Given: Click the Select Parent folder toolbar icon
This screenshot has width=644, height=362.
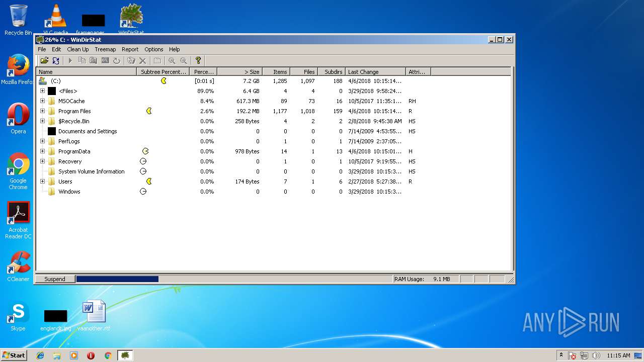Looking at the screenshot, I should [x=157, y=60].
